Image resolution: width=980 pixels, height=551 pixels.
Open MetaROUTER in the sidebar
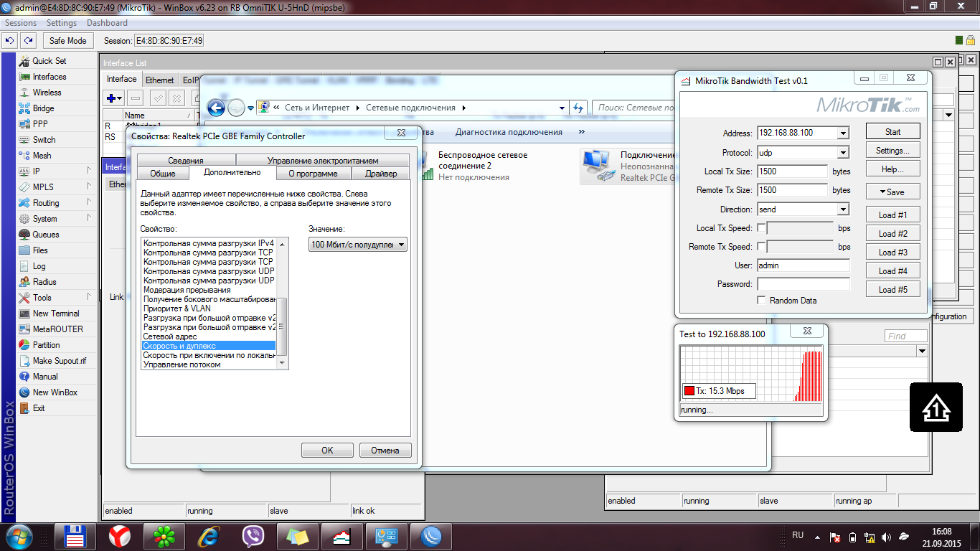click(x=57, y=329)
